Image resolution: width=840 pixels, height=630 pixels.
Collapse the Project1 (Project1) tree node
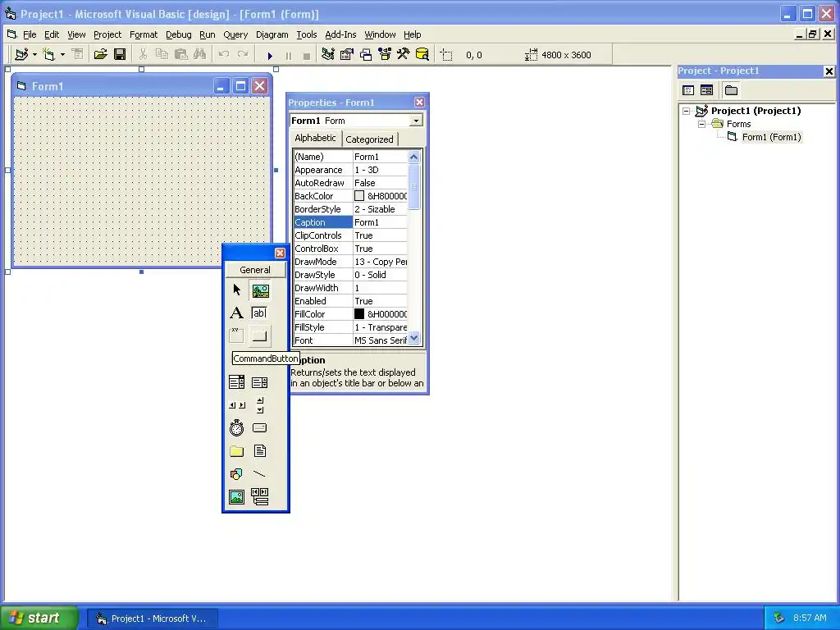(687, 112)
